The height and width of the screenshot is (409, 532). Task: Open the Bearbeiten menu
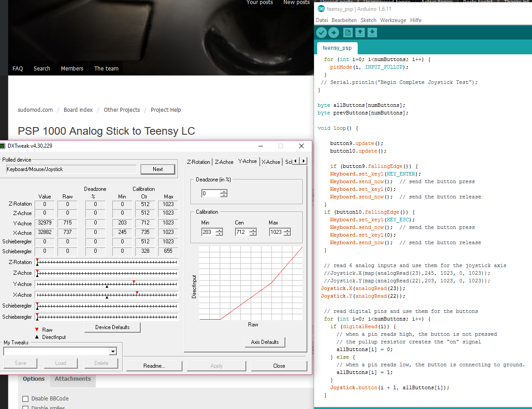[344, 20]
